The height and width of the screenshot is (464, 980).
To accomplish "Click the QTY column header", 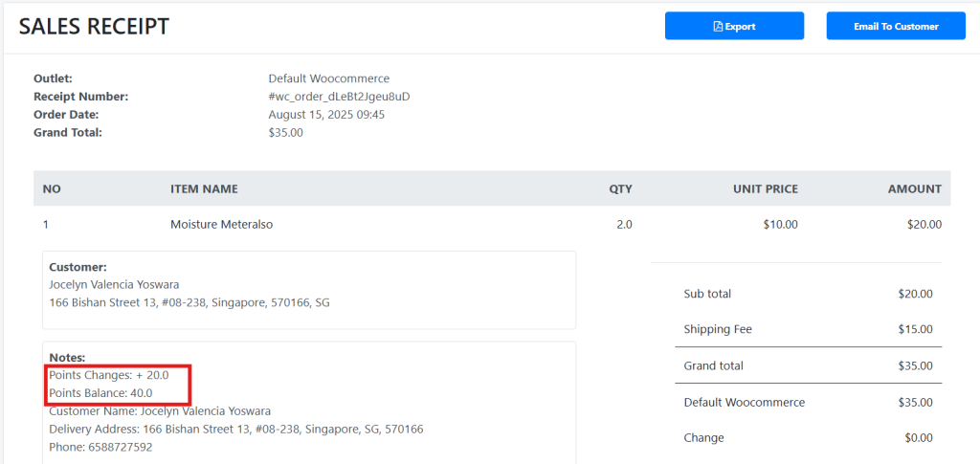I will point(620,189).
